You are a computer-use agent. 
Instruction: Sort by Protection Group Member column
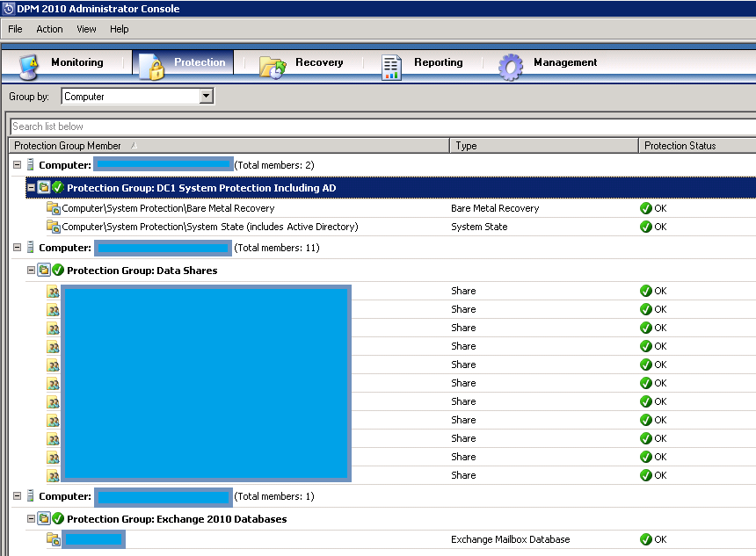pos(229,146)
